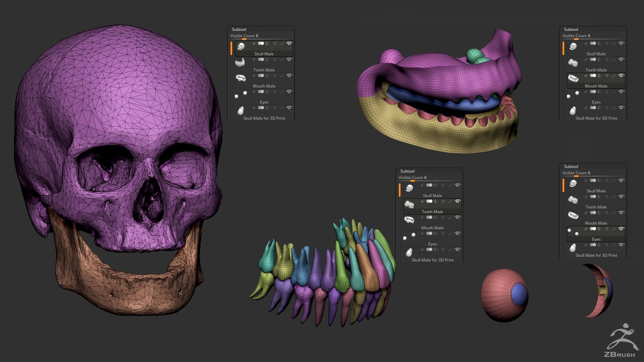Set Teeth Male union mode in Eyes-selected panel
Viewport: 644px width, 362px height.
click(593, 196)
